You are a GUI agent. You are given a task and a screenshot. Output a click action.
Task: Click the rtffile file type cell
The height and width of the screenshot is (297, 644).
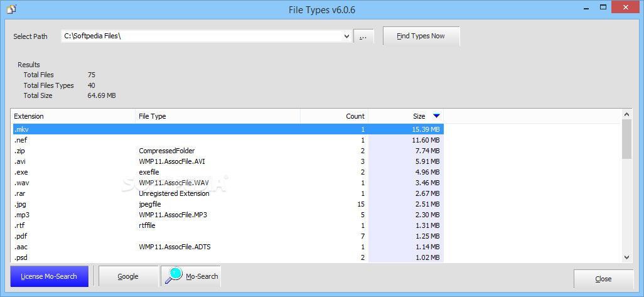(x=147, y=225)
